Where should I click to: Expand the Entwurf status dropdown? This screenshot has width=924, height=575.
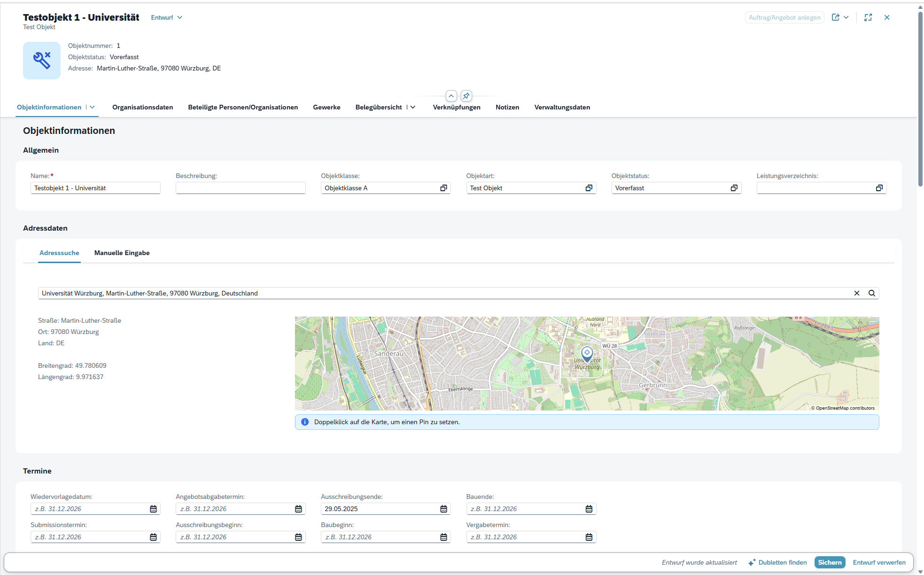(x=167, y=17)
